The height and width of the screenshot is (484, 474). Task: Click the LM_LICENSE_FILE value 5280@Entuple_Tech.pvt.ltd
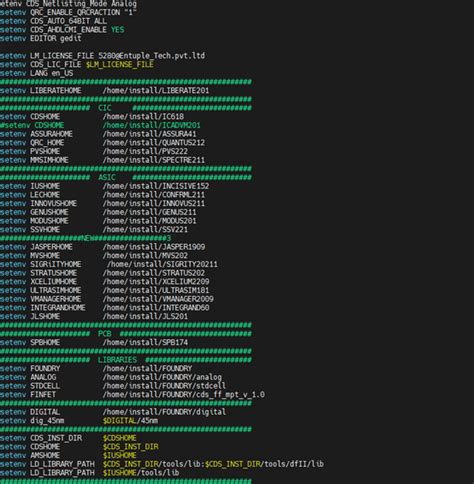[152, 56]
